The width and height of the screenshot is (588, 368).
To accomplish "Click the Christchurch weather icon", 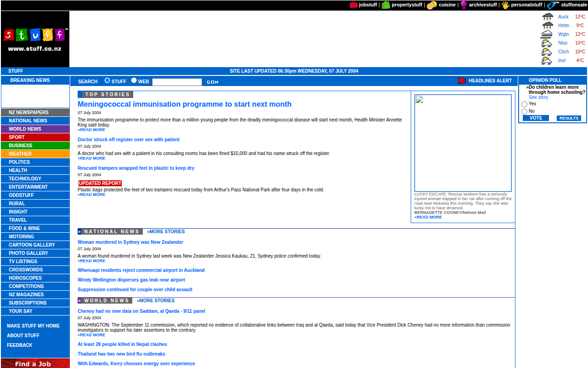I will pos(547,52).
